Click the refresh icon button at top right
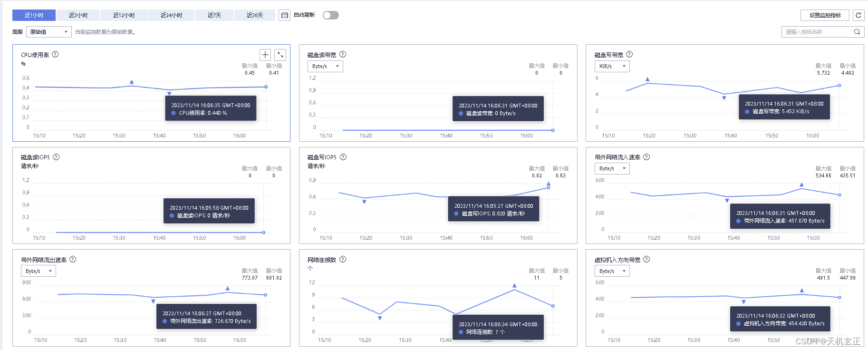The image size is (868, 350). (x=858, y=15)
